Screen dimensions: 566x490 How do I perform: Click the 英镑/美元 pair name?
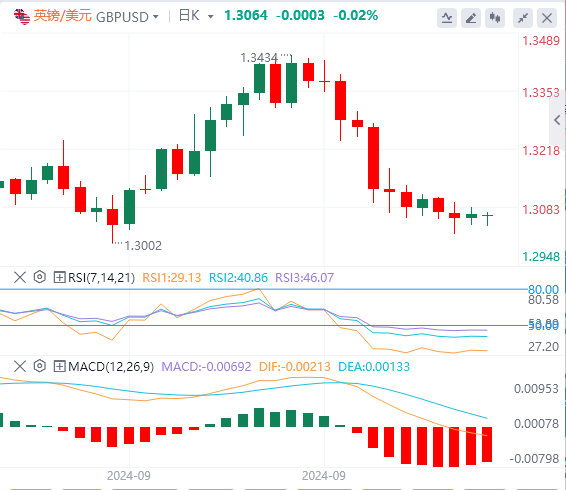pyautogui.click(x=62, y=16)
